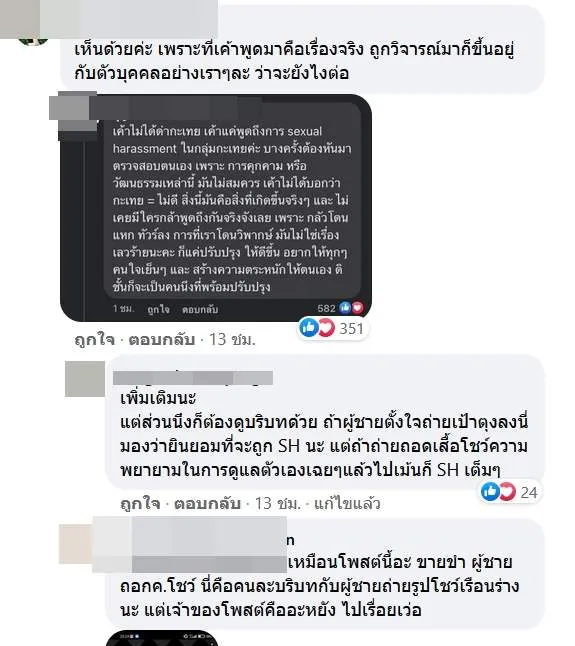Click the heart reaction icon beside 24

point(507,491)
